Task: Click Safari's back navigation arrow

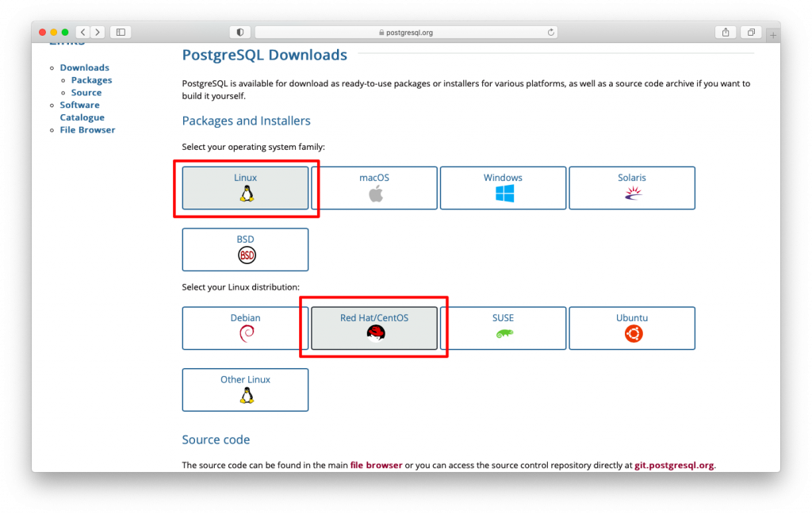Action: (82, 32)
